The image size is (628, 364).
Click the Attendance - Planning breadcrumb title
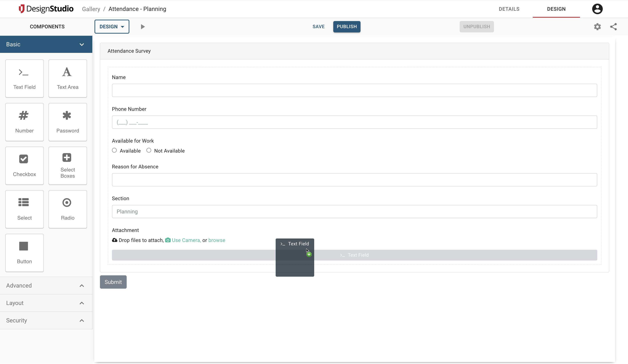coord(137,9)
